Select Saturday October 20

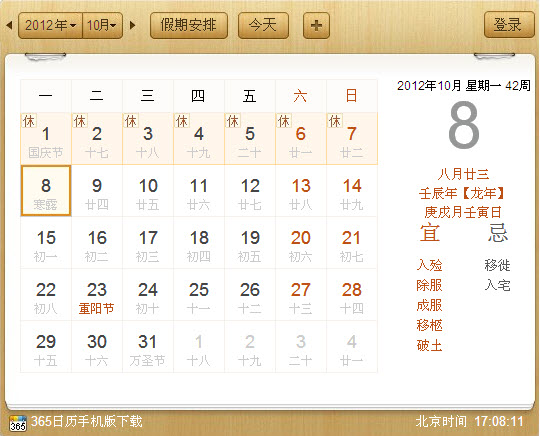(x=301, y=243)
